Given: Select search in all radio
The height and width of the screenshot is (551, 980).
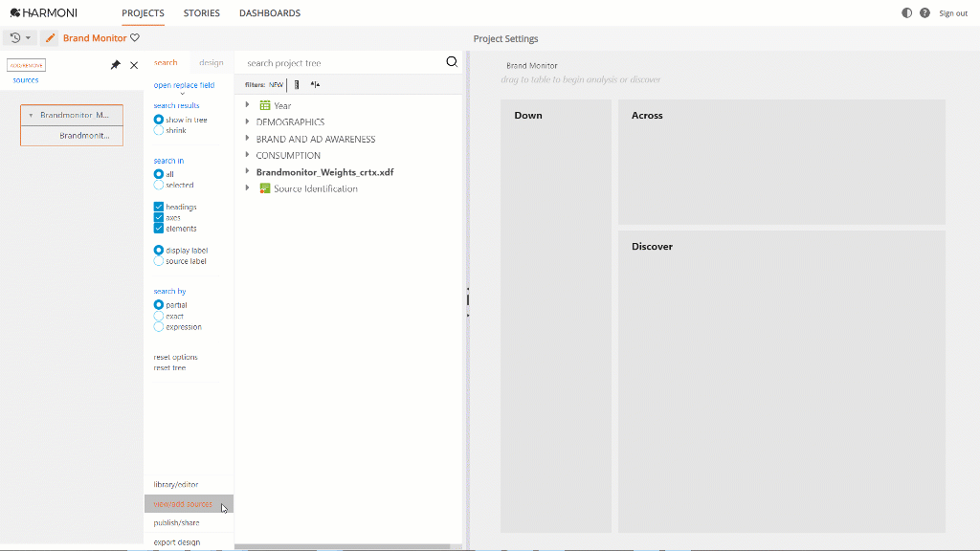Looking at the screenshot, I should pyautogui.click(x=159, y=174).
